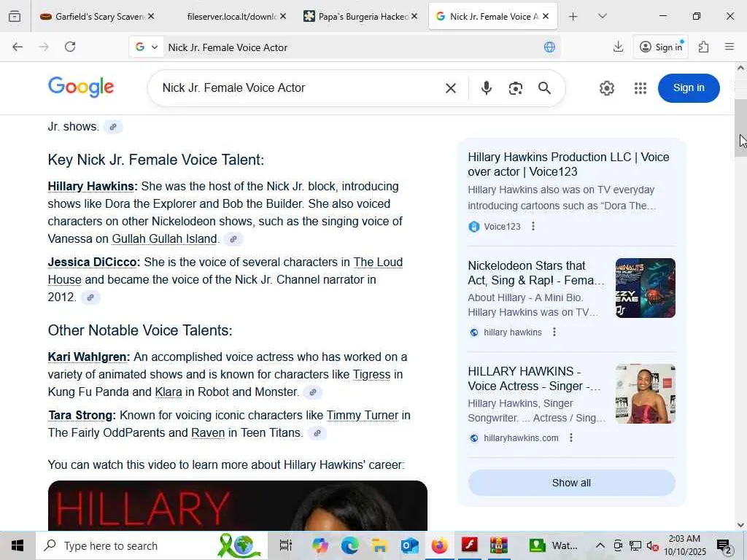This screenshot has width=747, height=560.
Task: Click the page vertical scrollbar thumb
Action: point(740,128)
